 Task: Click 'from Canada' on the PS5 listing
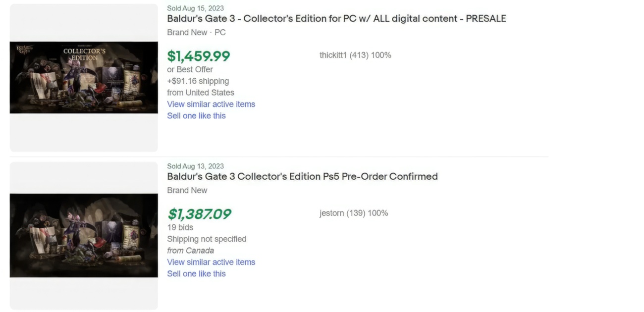click(190, 251)
